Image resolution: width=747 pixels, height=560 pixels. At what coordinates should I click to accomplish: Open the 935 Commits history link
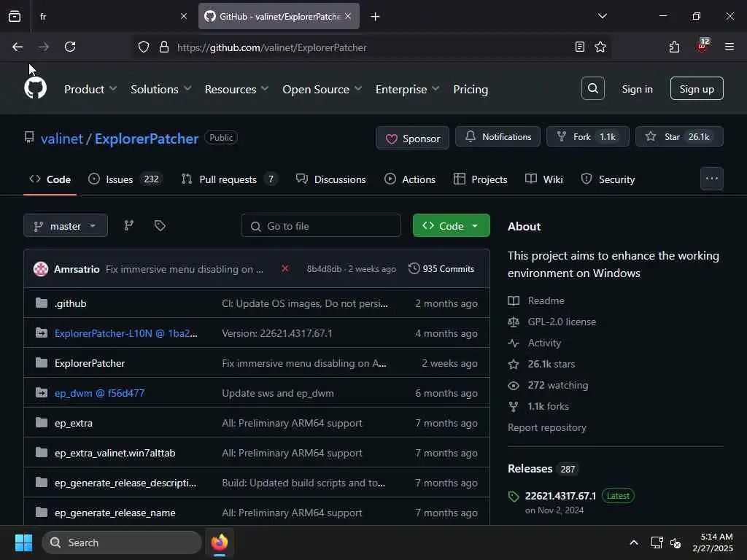(x=441, y=268)
